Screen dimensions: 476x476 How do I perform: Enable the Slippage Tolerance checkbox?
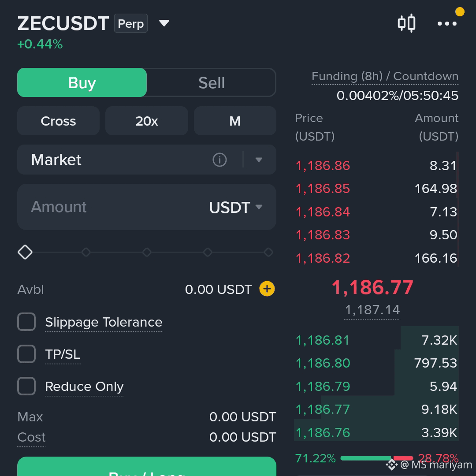click(x=26, y=322)
